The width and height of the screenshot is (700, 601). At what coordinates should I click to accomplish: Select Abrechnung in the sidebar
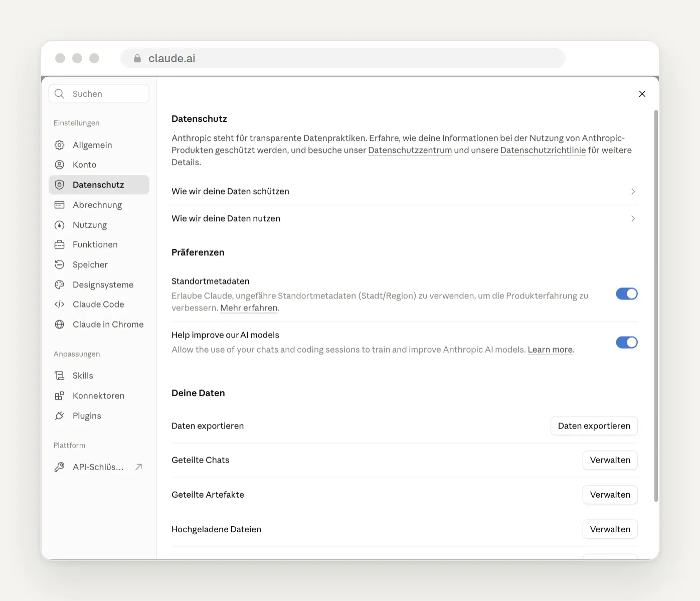pos(99,205)
